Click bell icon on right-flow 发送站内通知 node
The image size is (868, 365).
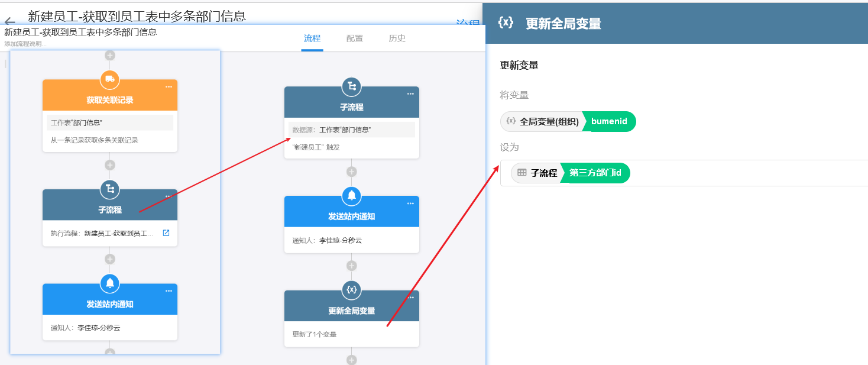[x=352, y=196]
